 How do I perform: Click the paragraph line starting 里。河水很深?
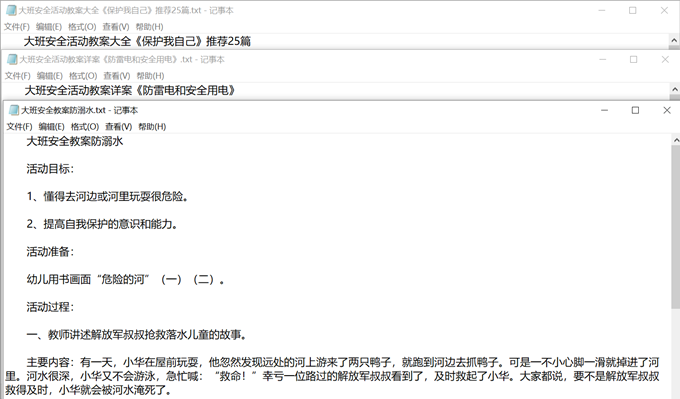click(x=332, y=376)
